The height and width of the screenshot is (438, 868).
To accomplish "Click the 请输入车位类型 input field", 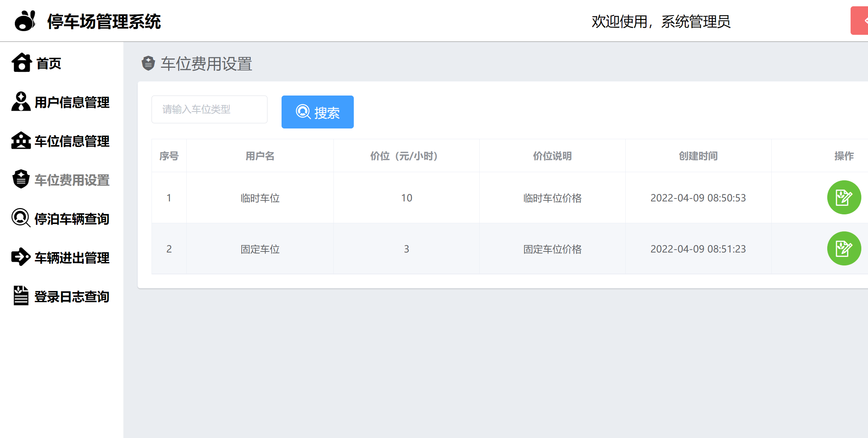I will click(x=209, y=109).
